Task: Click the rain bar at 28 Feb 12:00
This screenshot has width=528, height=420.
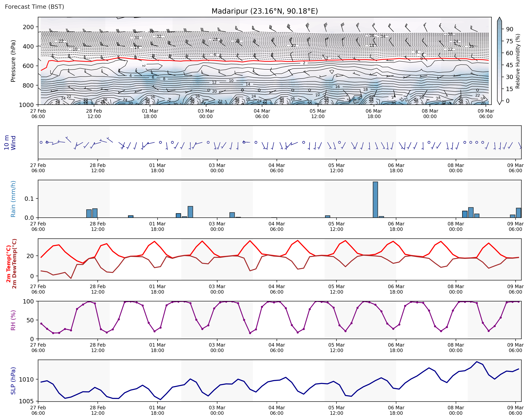Action: pyautogui.click(x=95, y=213)
